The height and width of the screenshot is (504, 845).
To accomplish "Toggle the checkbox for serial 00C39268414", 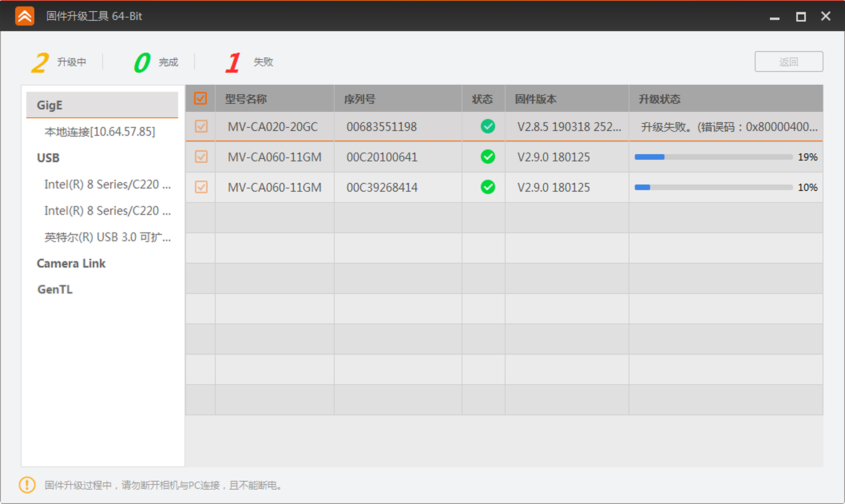I will click(x=201, y=187).
